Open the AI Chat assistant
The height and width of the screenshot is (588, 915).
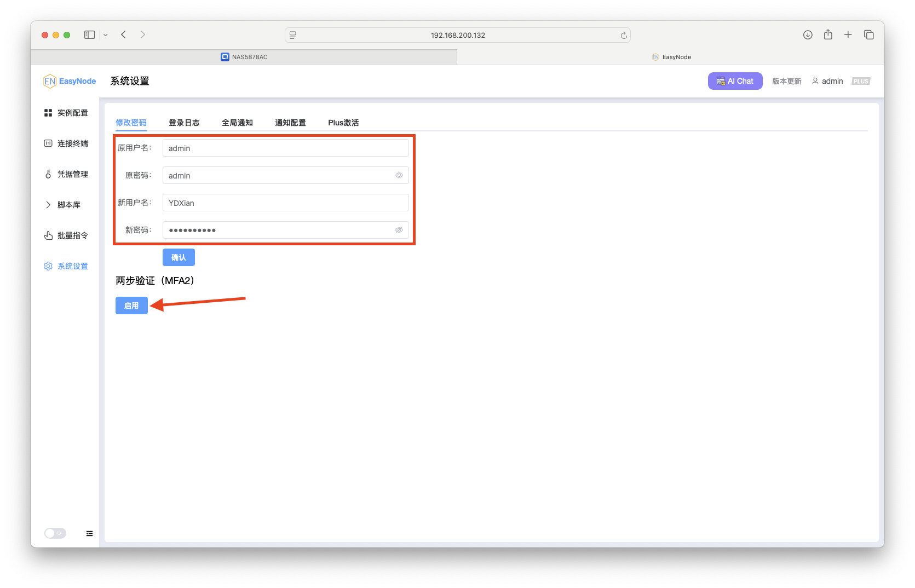(x=735, y=80)
